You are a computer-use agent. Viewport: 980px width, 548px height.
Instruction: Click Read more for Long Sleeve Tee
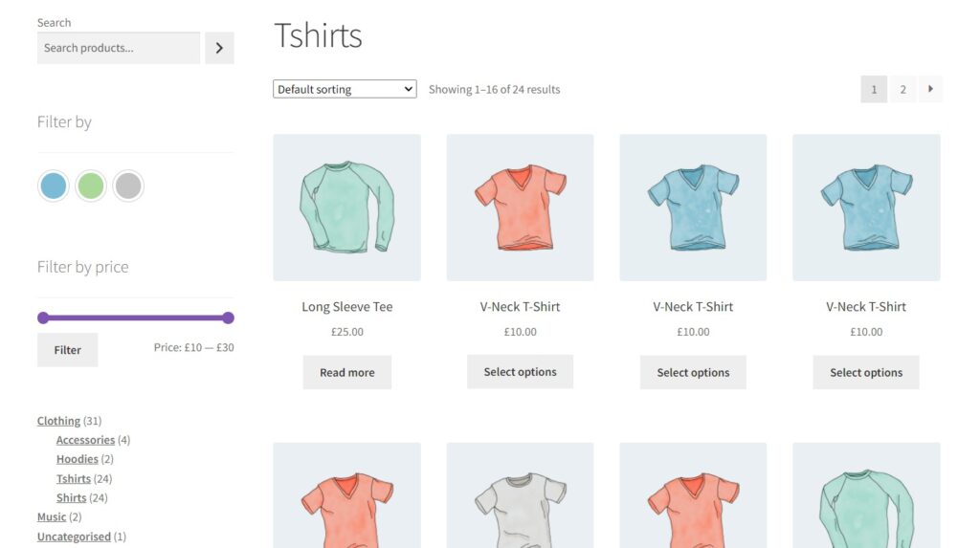pyautogui.click(x=347, y=373)
